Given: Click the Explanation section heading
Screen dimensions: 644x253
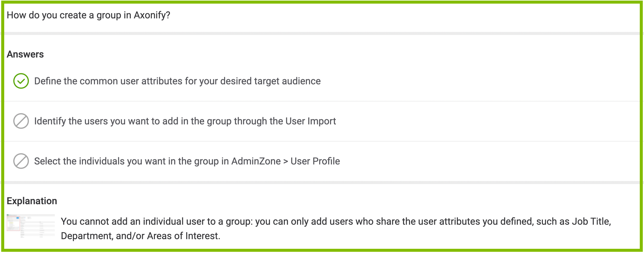Looking at the screenshot, I should pos(32,201).
